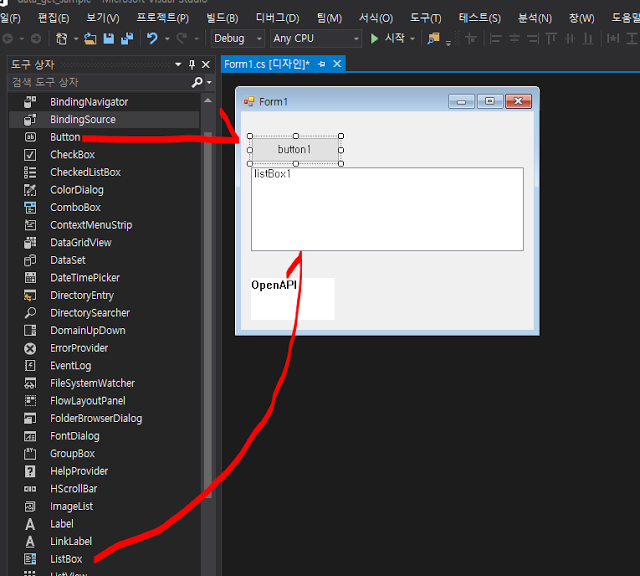Pick the FlowLayoutPanel control icon
This screenshot has height=576, width=640.
coord(30,401)
